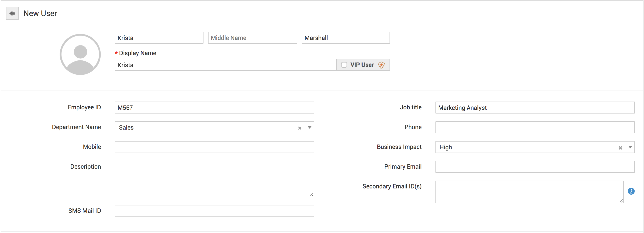Focus the Primary Email field

(535, 167)
